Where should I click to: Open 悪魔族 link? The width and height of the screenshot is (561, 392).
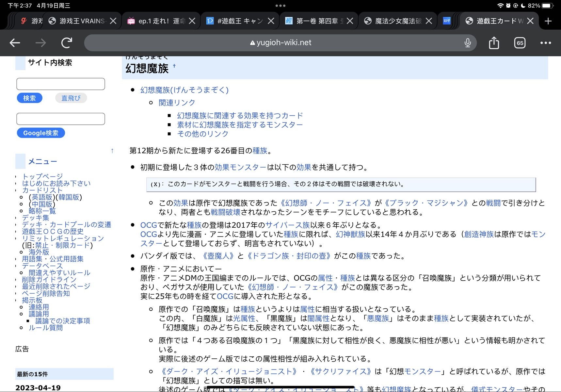pos(378,318)
